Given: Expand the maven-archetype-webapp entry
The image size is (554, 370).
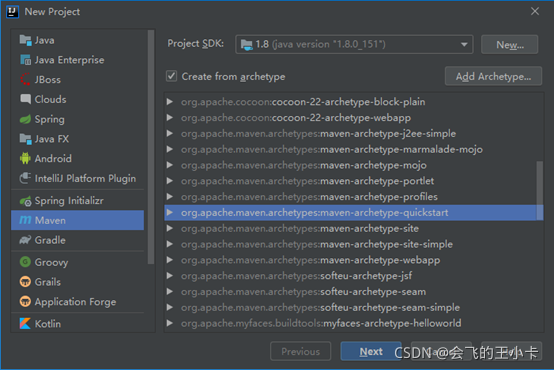Looking at the screenshot, I should tap(170, 260).
